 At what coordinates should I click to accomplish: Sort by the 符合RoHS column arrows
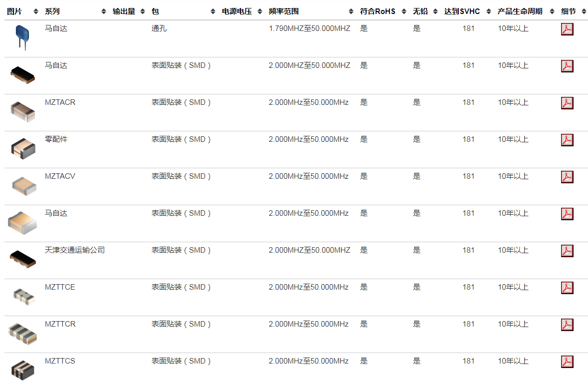[404, 11]
